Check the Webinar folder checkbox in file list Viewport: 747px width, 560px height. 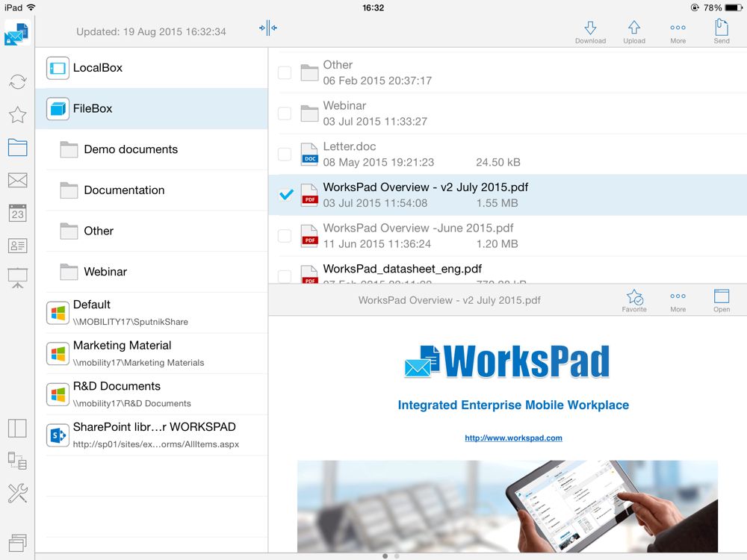(285, 113)
